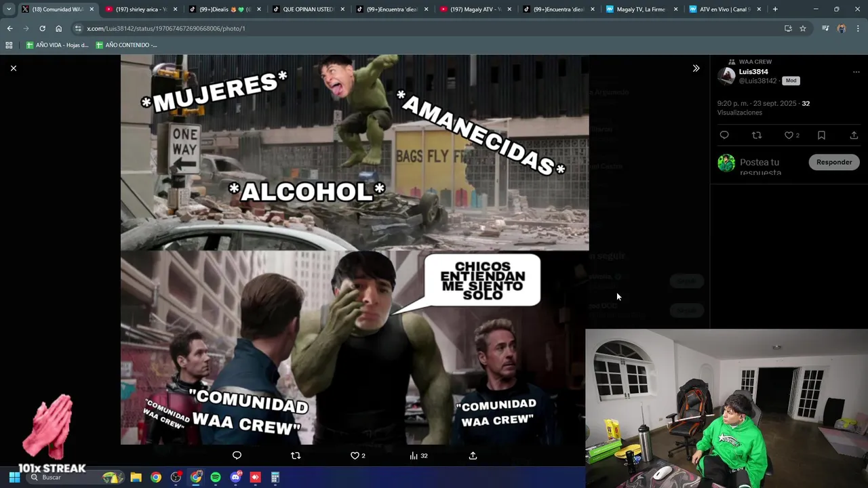This screenshot has height=488, width=868.
Task: Open the red AnyDesk app in taskbar
Action: pos(256,477)
